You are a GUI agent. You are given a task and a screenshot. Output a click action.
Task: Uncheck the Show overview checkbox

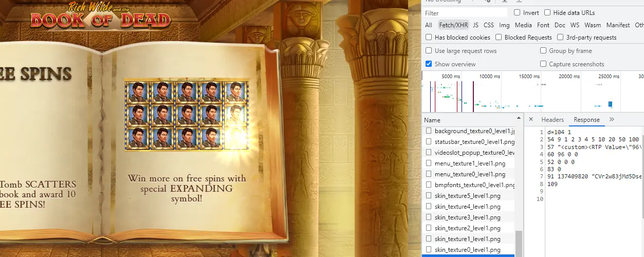click(x=429, y=64)
